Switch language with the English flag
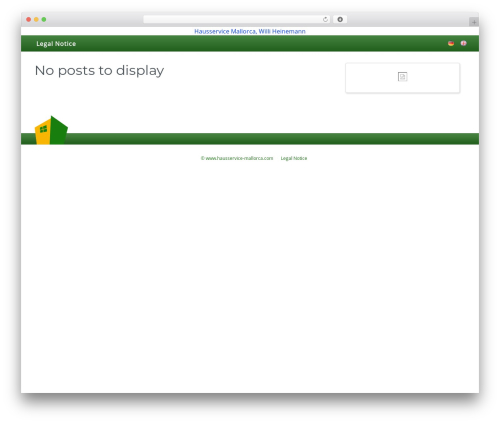 (x=463, y=43)
